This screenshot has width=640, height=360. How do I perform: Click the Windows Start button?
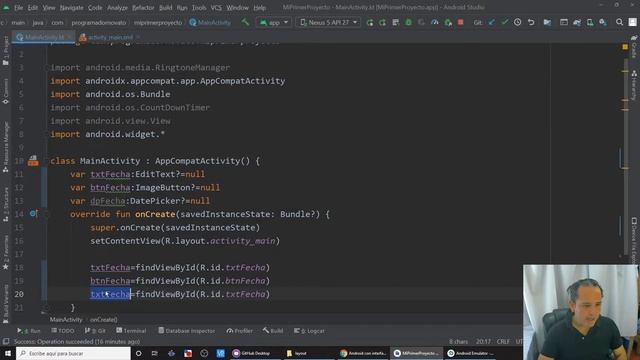[x=8, y=353]
